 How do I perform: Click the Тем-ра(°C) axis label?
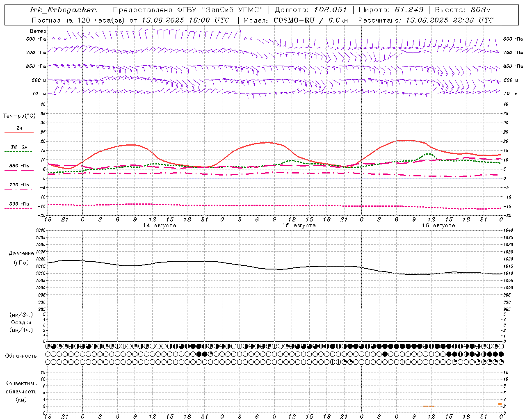pos(19,116)
